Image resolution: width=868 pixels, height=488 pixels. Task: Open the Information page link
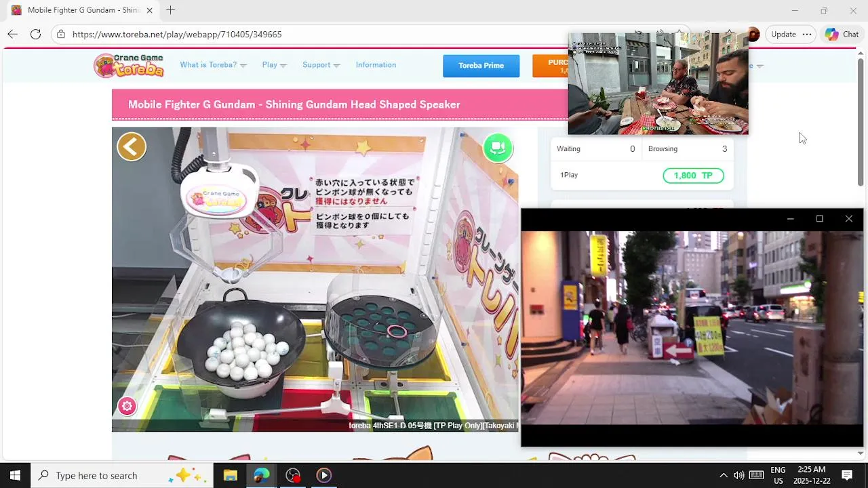376,65
